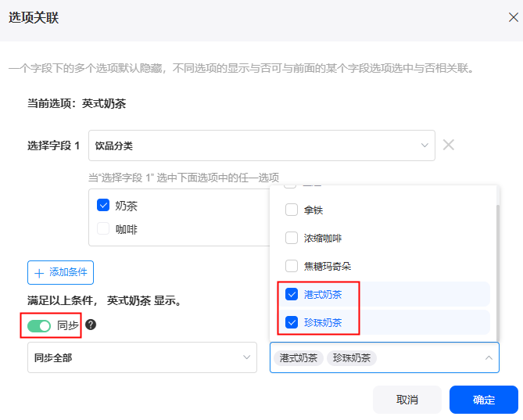Check the 焦糖玛奇朵 option
This screenshot has height=420, width=523.
[x=292, y=266]
